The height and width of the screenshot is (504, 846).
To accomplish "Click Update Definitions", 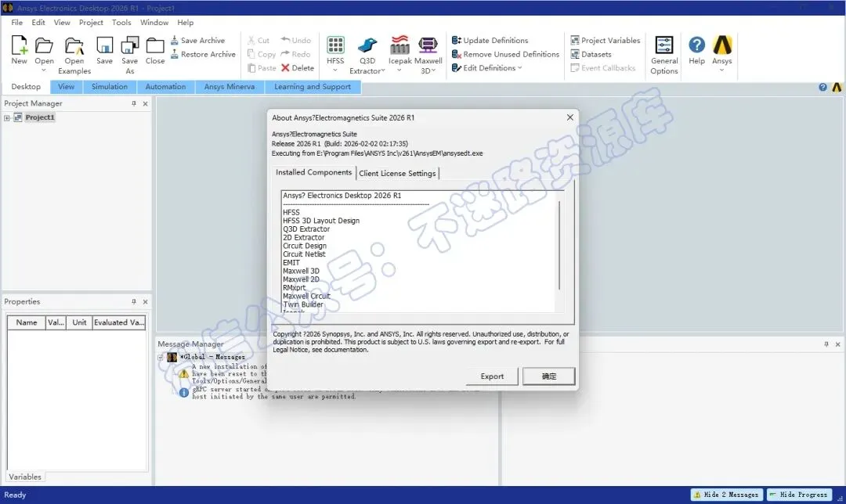I will 490,41.
